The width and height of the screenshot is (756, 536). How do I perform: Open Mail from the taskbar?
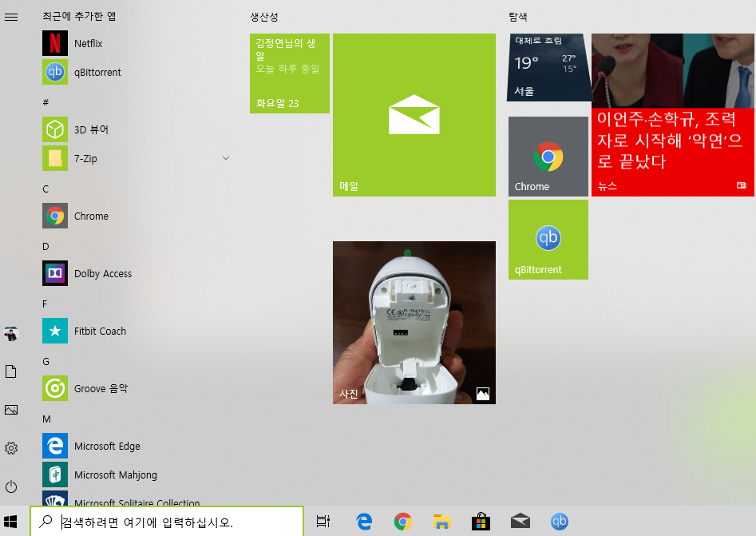click(520, 522)
